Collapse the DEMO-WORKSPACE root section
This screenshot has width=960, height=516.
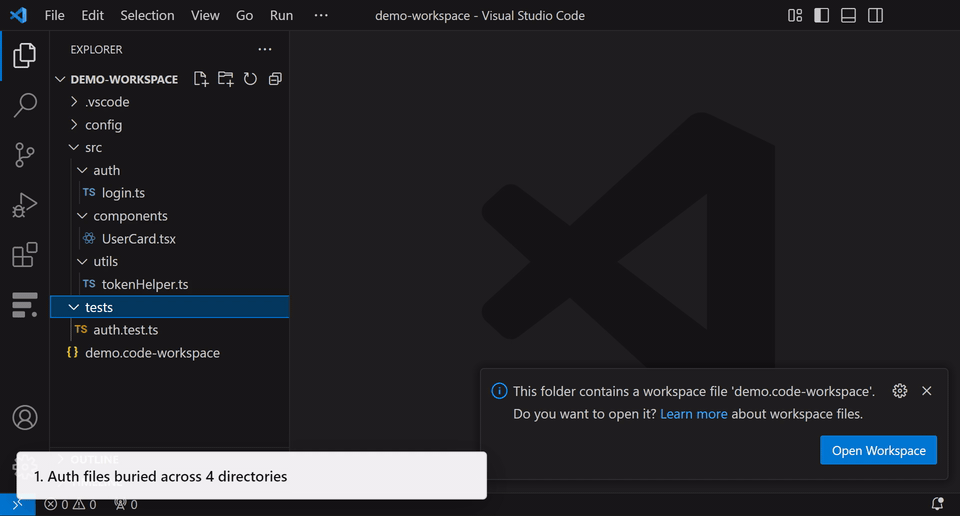(124, 79)
